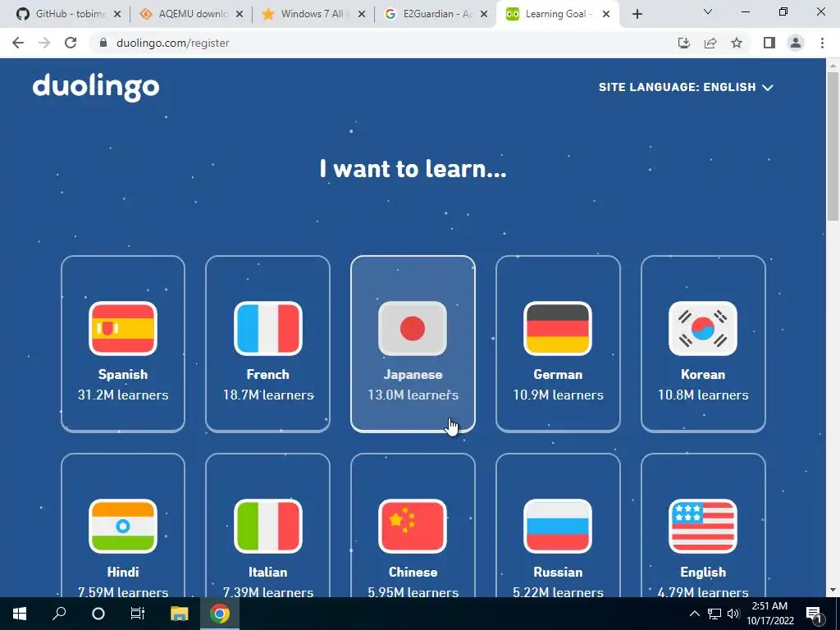Open Task View on taskbar

coord(138,614)
